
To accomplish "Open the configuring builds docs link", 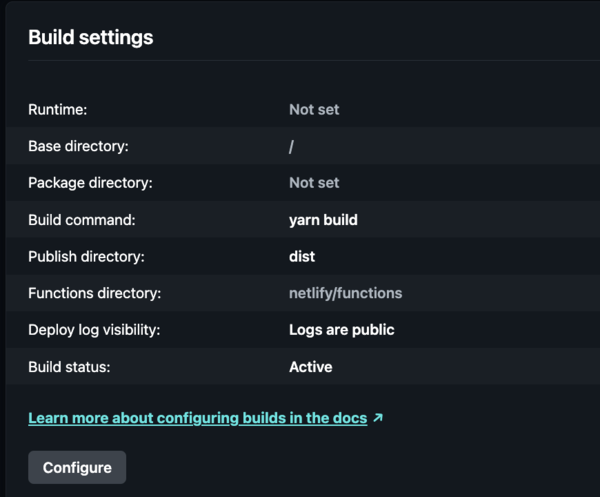I will click(x=197, y=417).
